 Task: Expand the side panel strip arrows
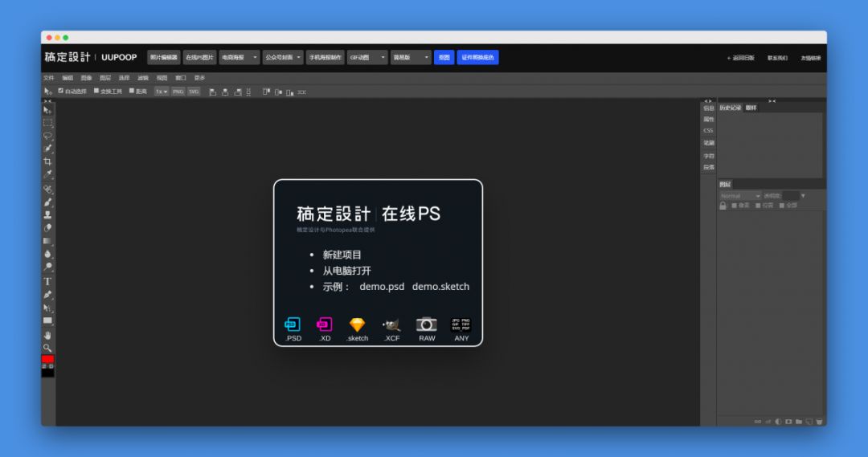(x=708, y=101)
